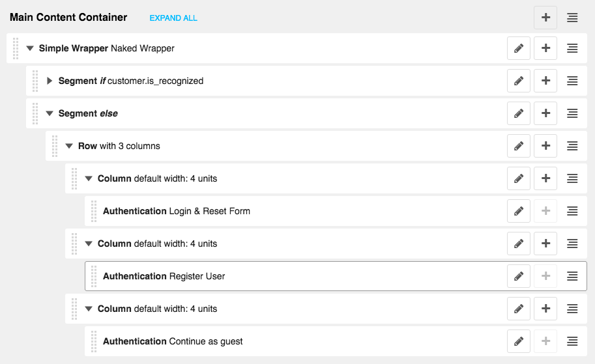Open the options menu for Segment else
The image size is (595, 364).
(572, 113)
